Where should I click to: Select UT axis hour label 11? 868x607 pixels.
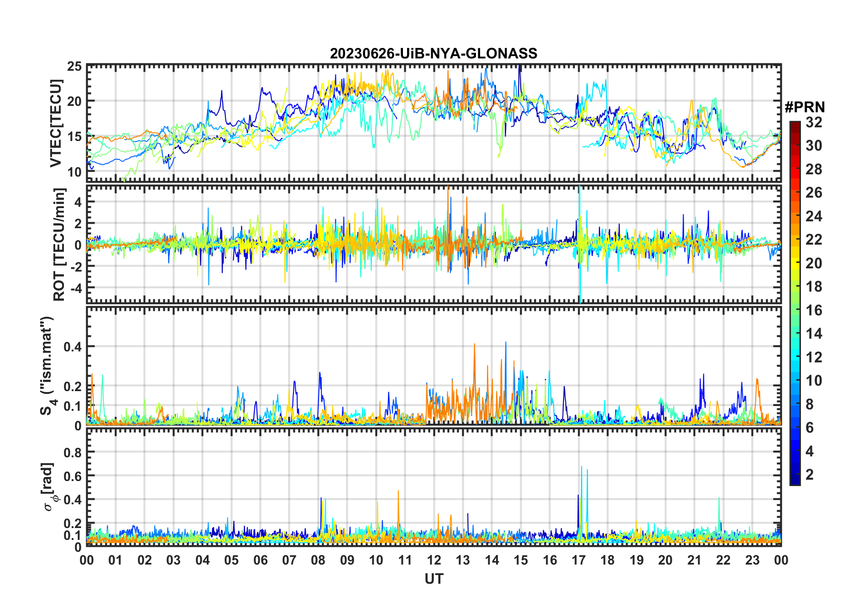[x=405, y=560]
